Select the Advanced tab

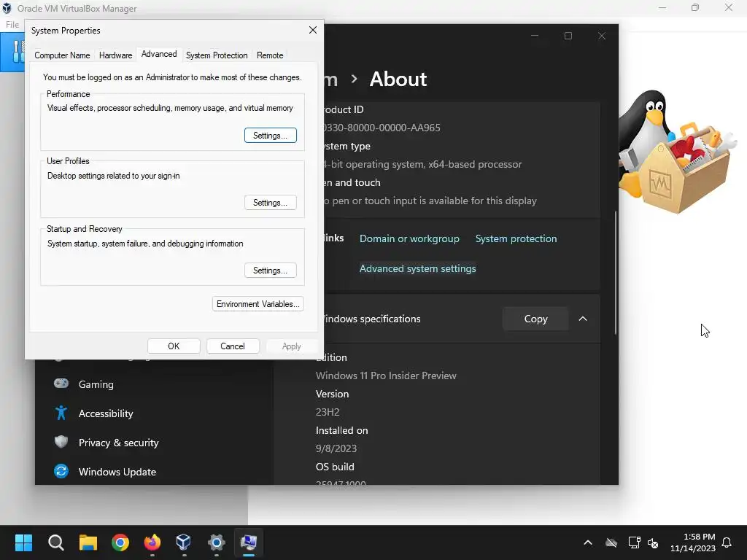(x=159, y=54)
